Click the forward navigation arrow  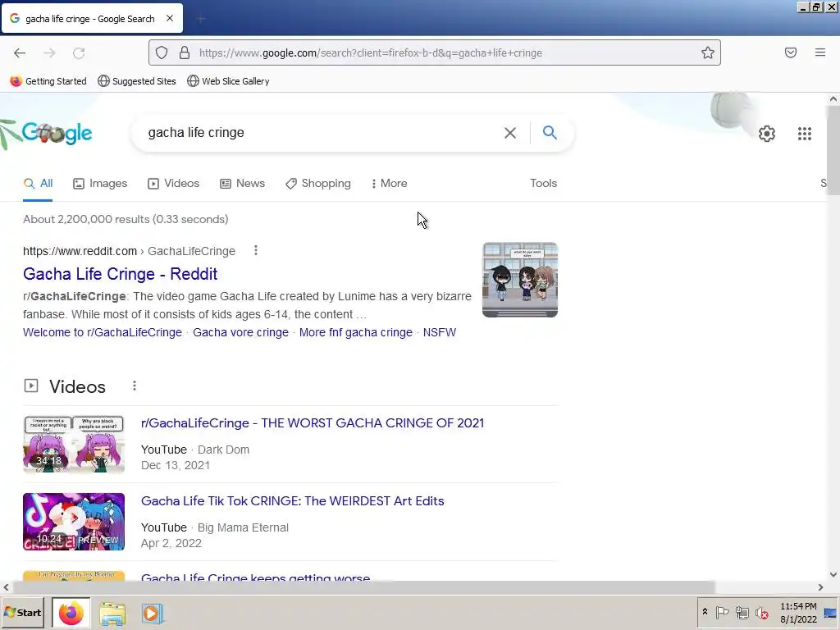[x=49, y=52]
